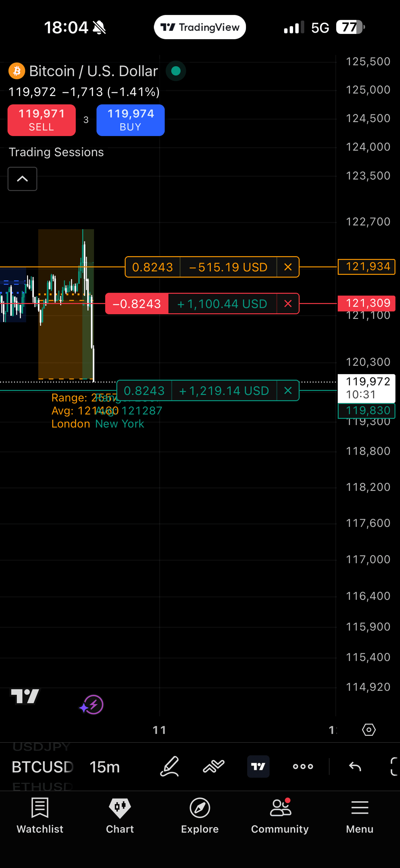Image resolution: width=400 pixels, height=868 pixels.
Task: Cancel the orange 121,934 order line
Action: click(287, 267)
